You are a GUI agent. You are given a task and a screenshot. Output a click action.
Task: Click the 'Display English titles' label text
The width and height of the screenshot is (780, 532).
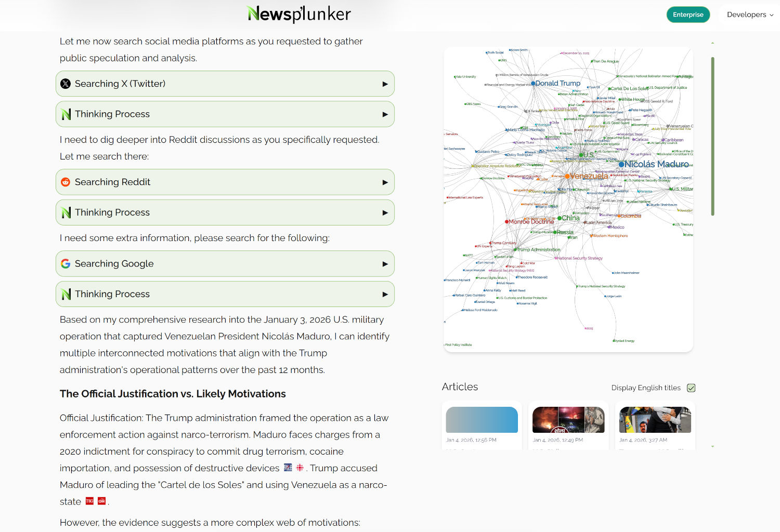pos(646,388)
